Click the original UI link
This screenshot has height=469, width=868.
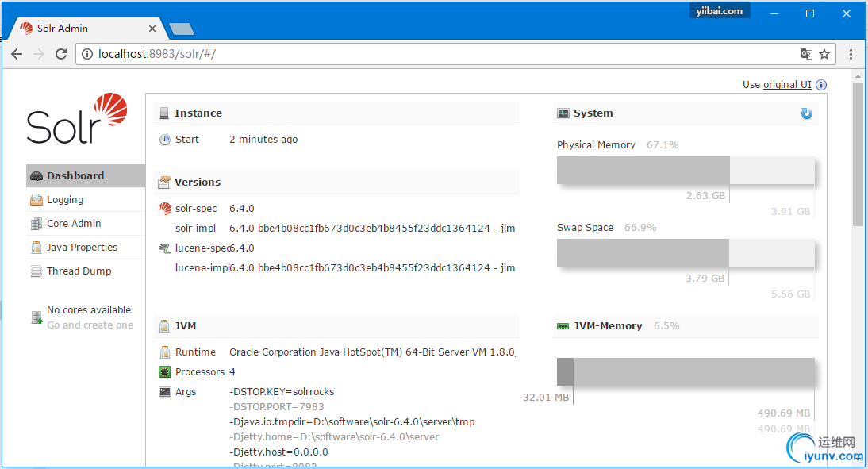(787, 85)
